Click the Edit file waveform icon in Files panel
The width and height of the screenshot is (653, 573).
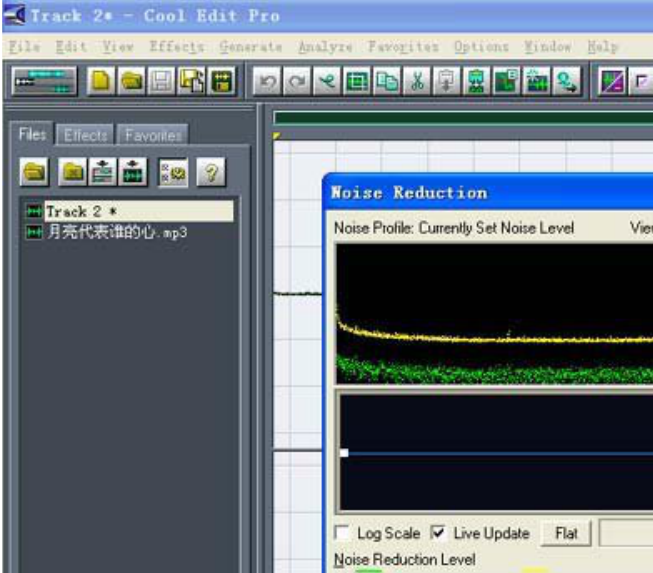(132, 173)
